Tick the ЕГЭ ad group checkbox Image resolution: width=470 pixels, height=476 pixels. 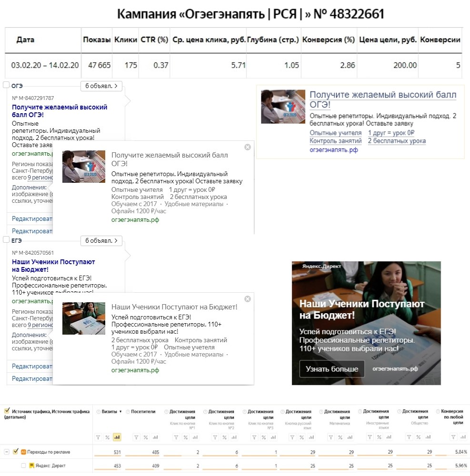pyautogui.click(x=6, y=239)
